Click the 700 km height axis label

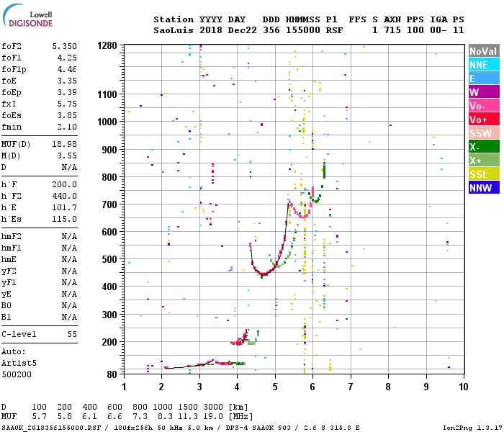[109, 204]
